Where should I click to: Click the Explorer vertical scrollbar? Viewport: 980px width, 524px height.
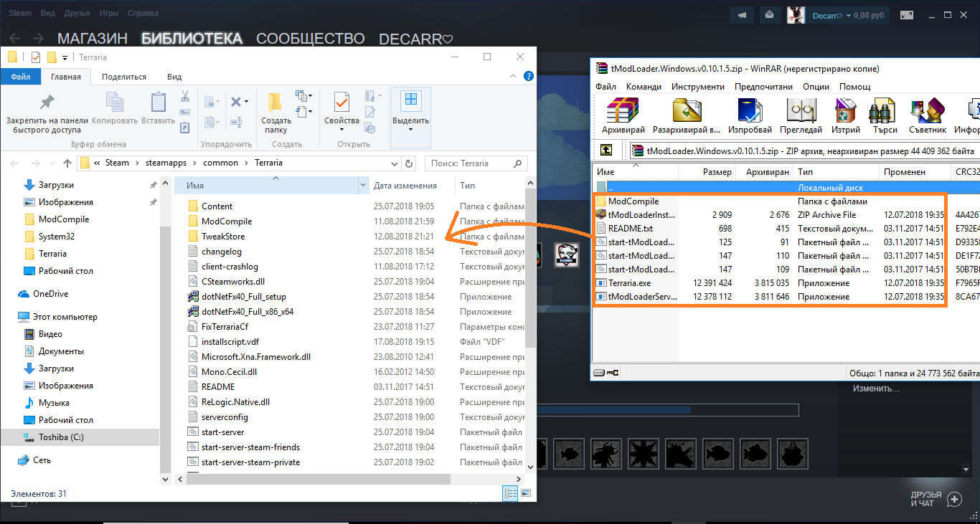[531, 267]
